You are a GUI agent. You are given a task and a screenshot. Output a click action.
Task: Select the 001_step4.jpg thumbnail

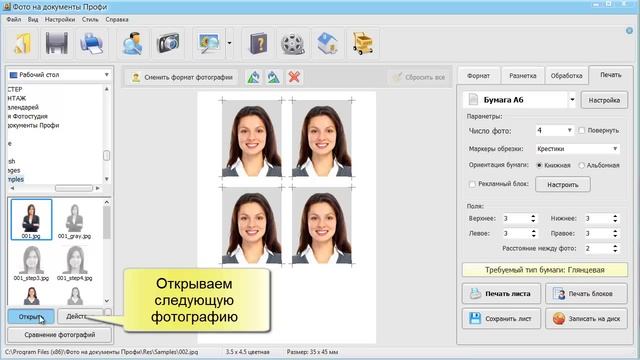pos(75,263)
